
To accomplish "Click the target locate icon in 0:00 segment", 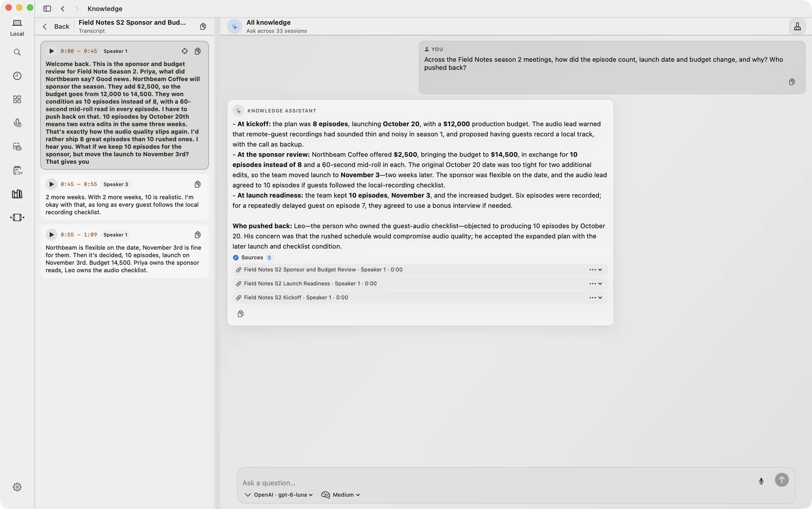I will tap(185, 51).
